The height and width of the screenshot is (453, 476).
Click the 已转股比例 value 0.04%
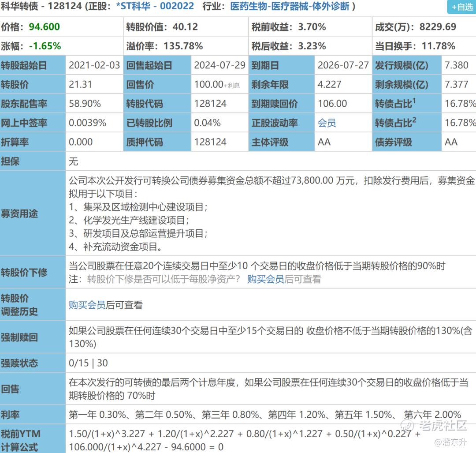tap(207, 123)
